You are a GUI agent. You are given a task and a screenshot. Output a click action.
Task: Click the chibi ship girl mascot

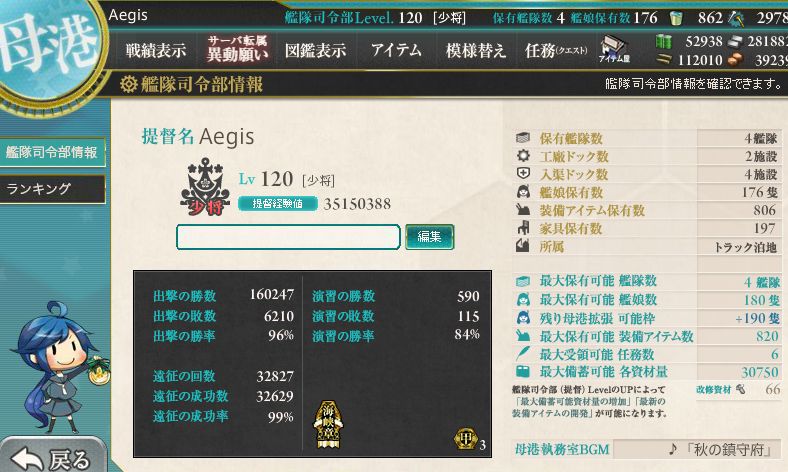point(59,366)
